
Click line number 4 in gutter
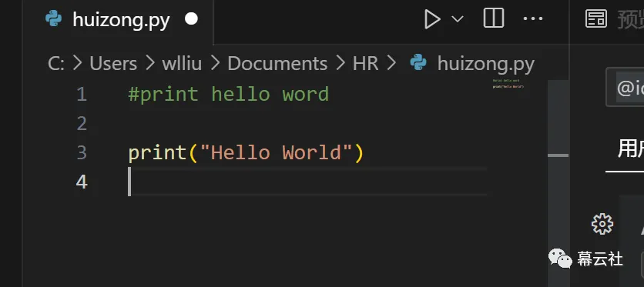point(82,182)
